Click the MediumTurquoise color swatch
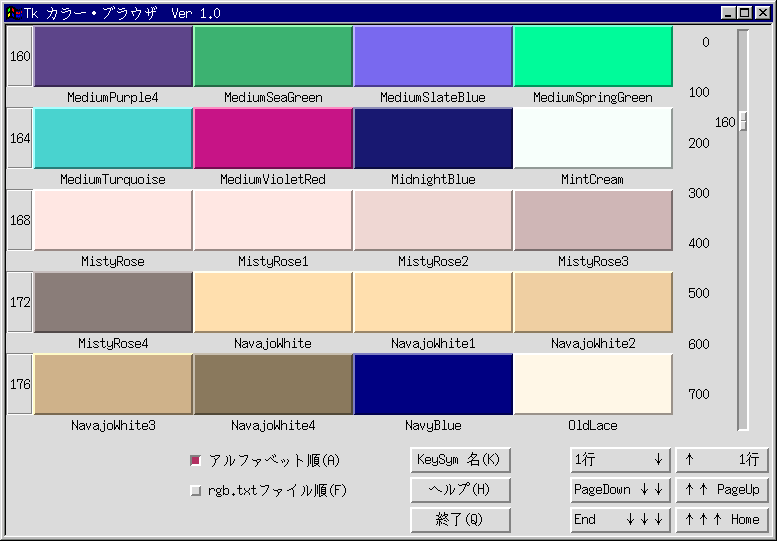Viewport: 777px width, 541px height. pyautogui.click(x=113, y=139)
